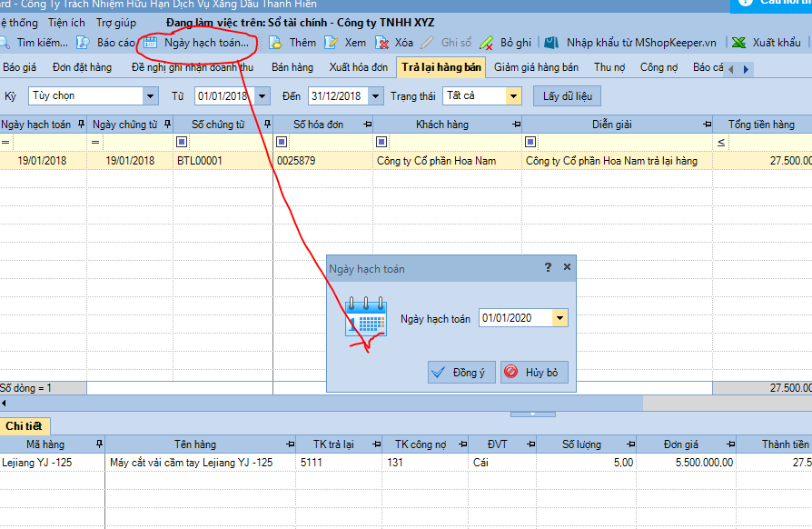
Task: Pin the Số lượng column
Action: click(x=630, y=444)
